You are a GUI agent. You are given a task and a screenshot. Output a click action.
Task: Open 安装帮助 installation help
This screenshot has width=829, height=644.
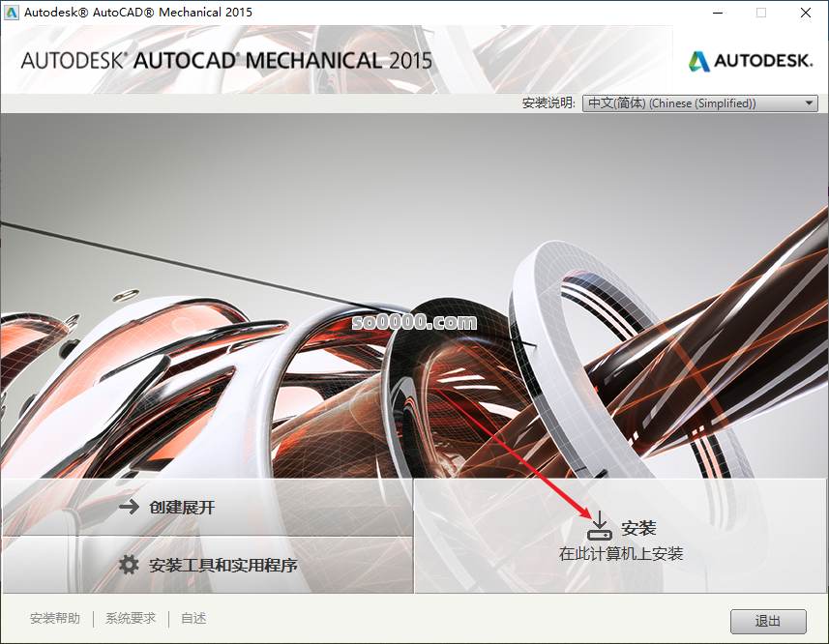click(55, 618)
